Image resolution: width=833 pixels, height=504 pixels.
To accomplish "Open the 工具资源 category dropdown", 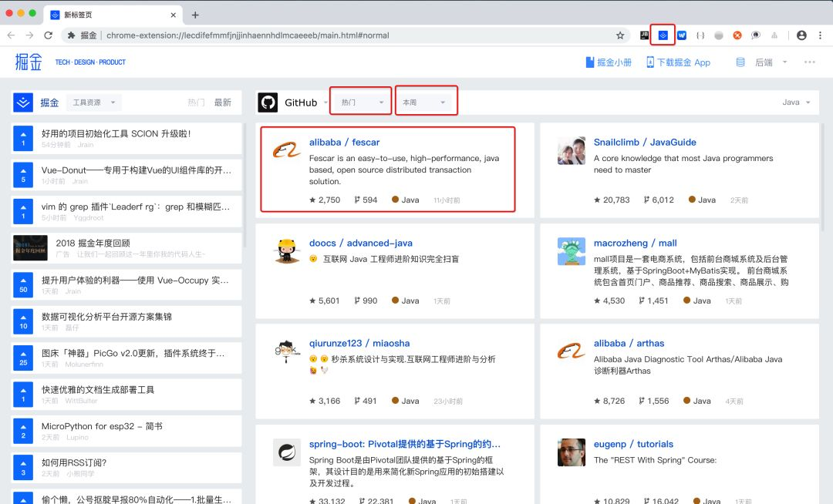I will (93, 102).
